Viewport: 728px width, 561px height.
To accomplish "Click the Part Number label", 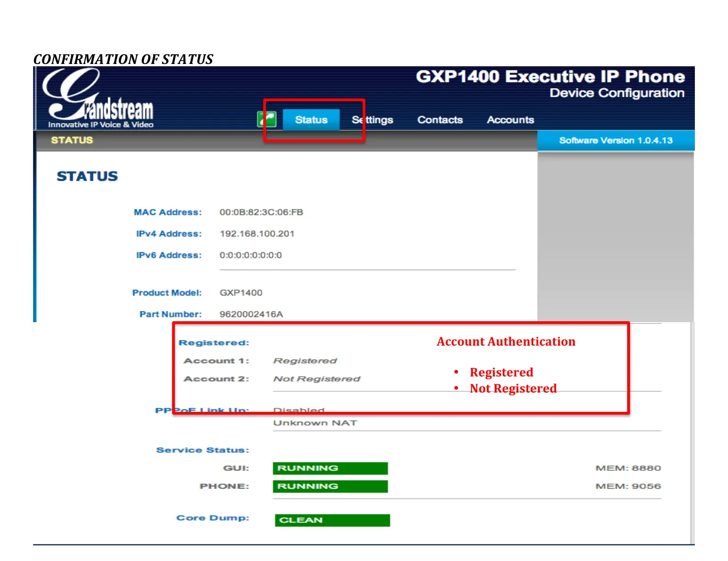I will [171, 314].
